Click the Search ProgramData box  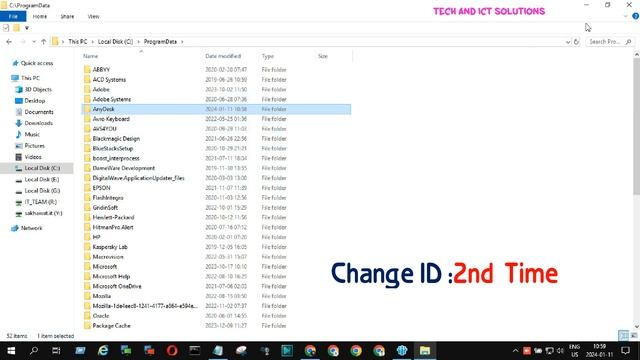[x=609, y=42]
